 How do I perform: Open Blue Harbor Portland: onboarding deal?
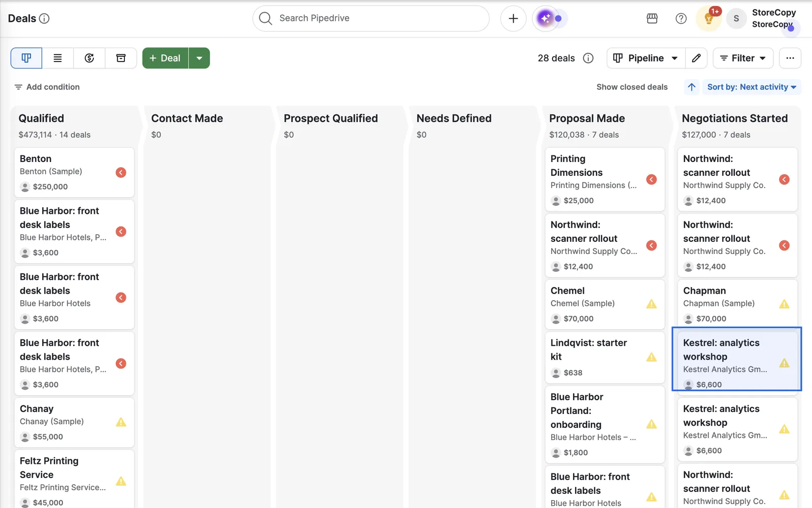pyautogui.click(x=605, y=424)
